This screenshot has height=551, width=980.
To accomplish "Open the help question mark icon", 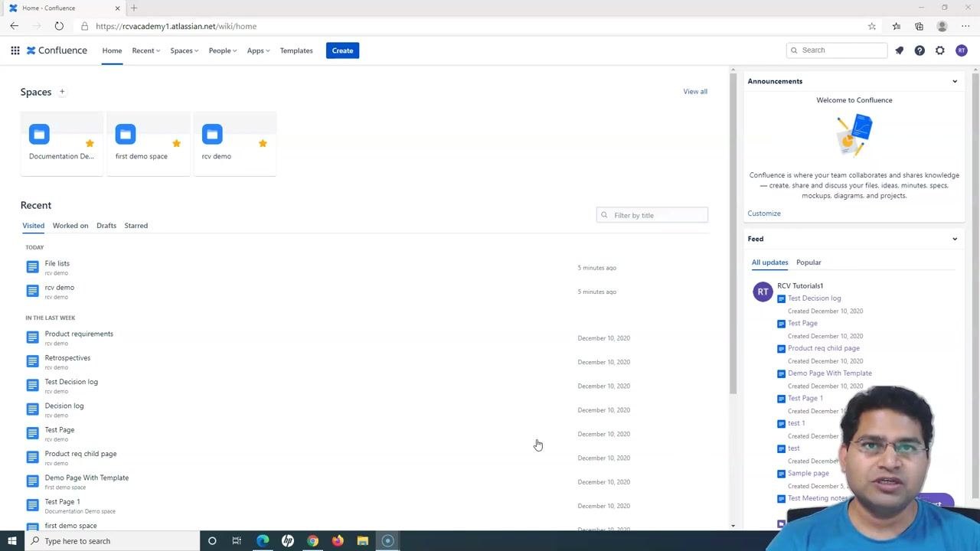I will point(920,51).
